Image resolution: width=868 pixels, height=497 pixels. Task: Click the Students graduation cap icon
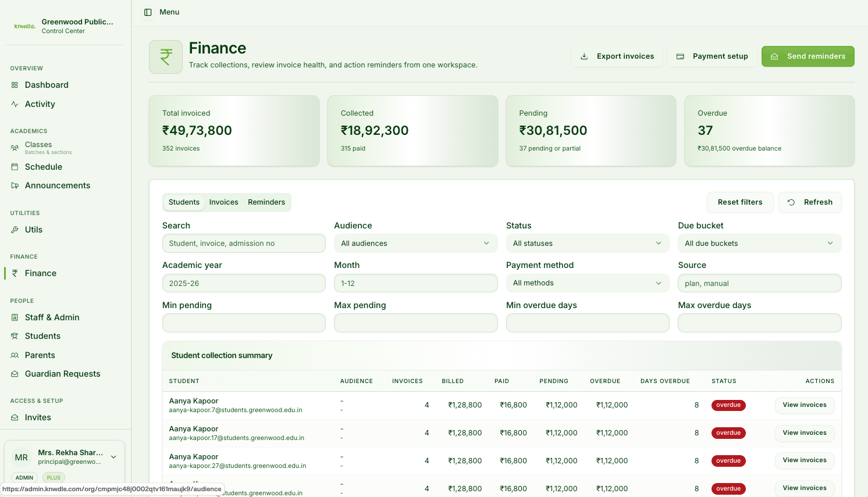15,336
